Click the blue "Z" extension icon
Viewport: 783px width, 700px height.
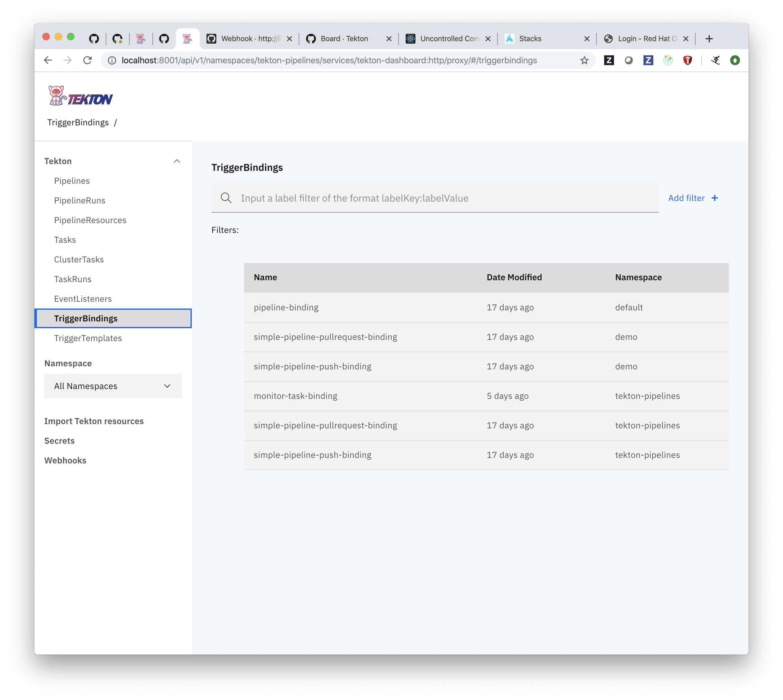coord(648,60)
